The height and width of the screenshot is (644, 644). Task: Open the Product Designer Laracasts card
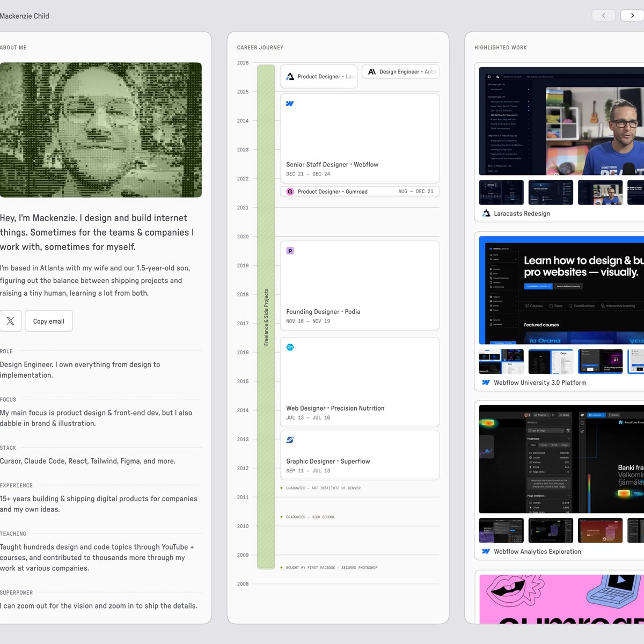tap(319, 77)
